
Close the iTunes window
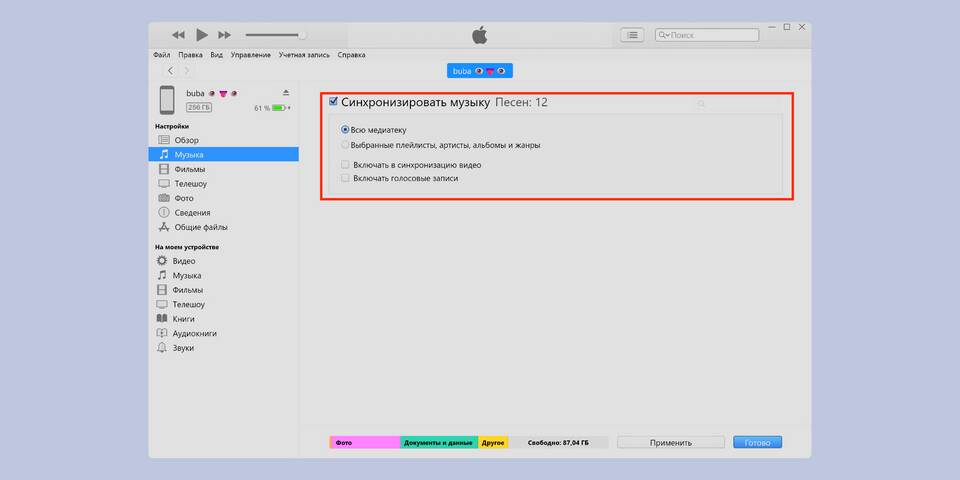pos(801,27)
